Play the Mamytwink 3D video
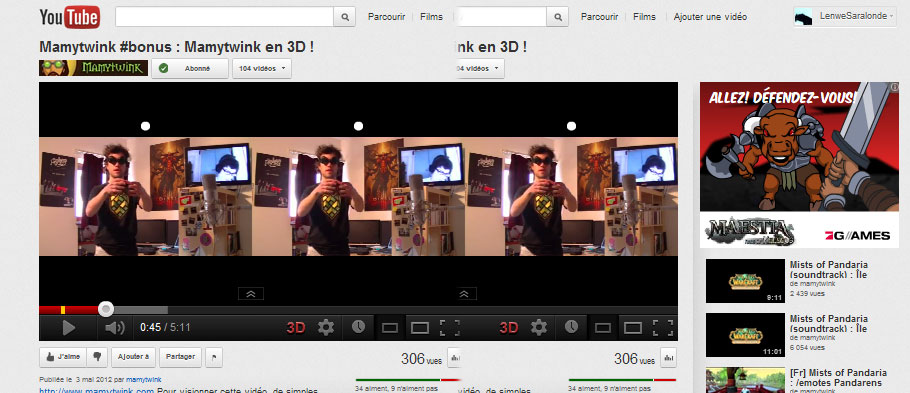910x393 pixels. pos(68,328)
